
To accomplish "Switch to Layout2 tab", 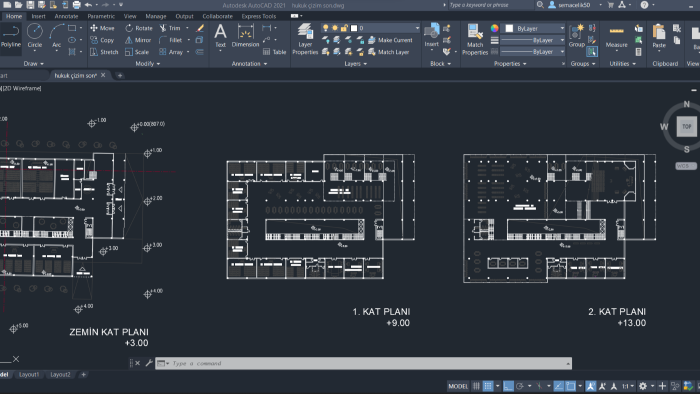I will (60, 375).
